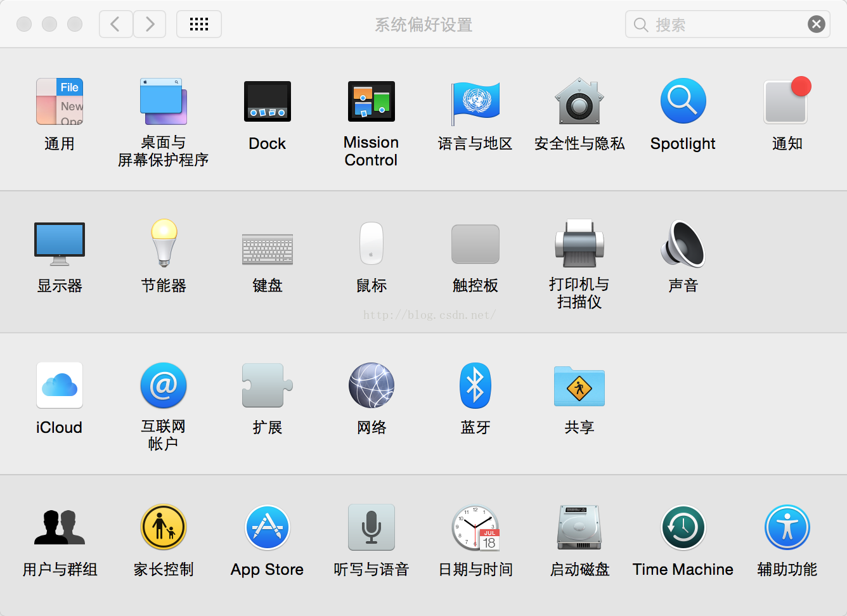Open 蓝牙 Bluetooth preferences
847x616 pixels.
pyautogui.click(x=475, y=385)
